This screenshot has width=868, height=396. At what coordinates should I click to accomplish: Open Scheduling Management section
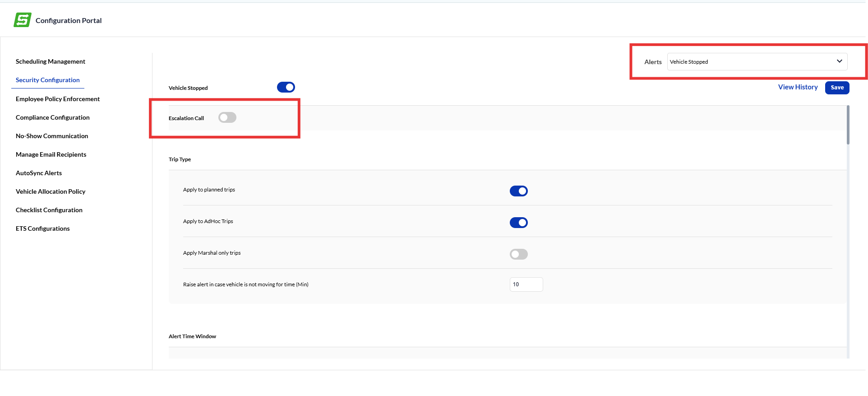pyautogui.click(x=51, y=61)
